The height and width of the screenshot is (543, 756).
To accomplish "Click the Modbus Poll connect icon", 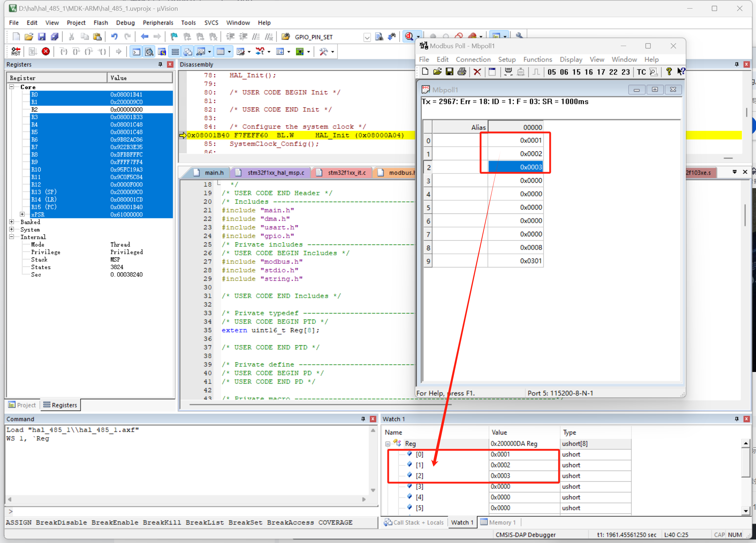I will pyautogui.click(x=508, y=72).
